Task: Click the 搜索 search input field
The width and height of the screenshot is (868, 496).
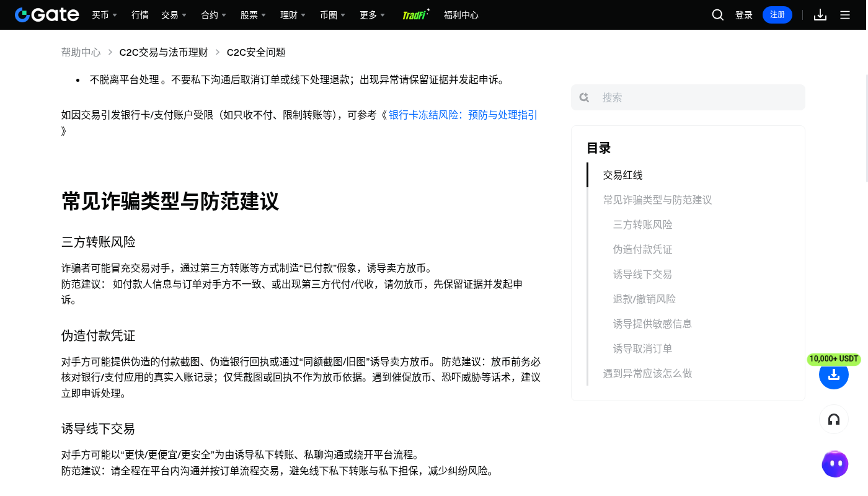Action: click(688, 97)
